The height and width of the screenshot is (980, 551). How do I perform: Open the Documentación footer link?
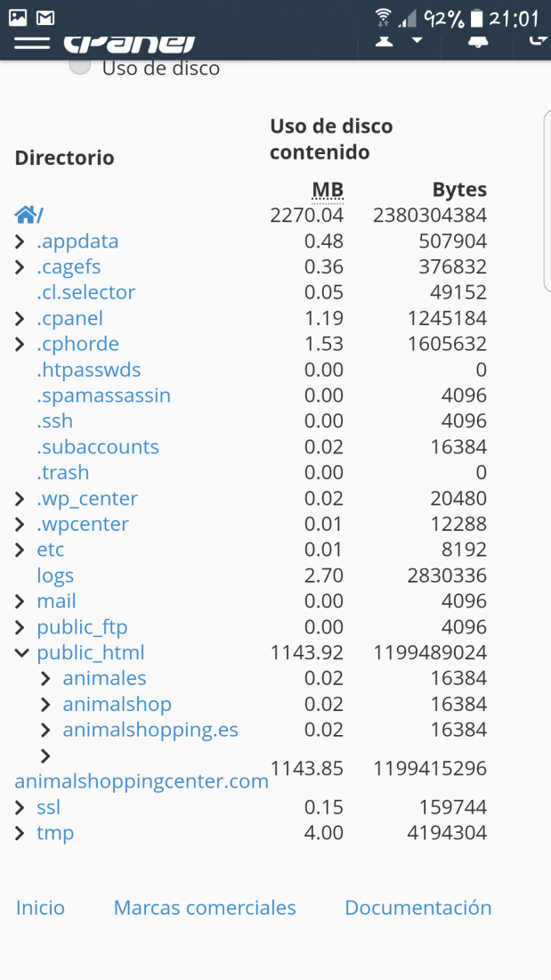point(418,908)
